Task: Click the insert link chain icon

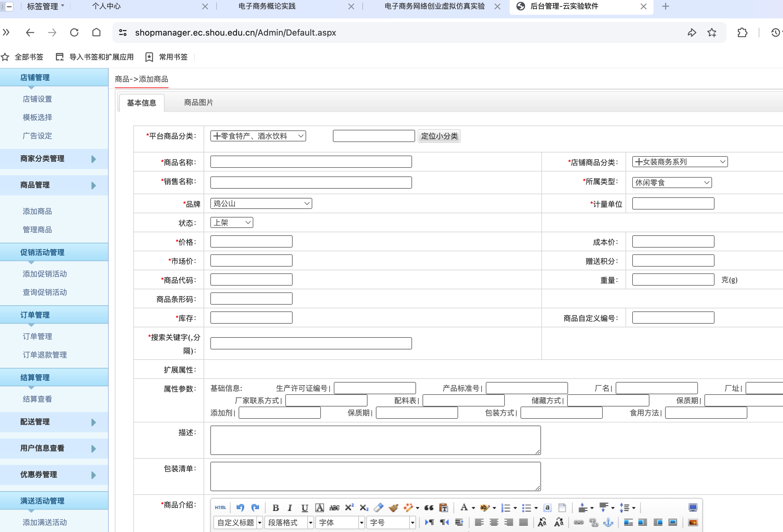Action: coord(578,522)
